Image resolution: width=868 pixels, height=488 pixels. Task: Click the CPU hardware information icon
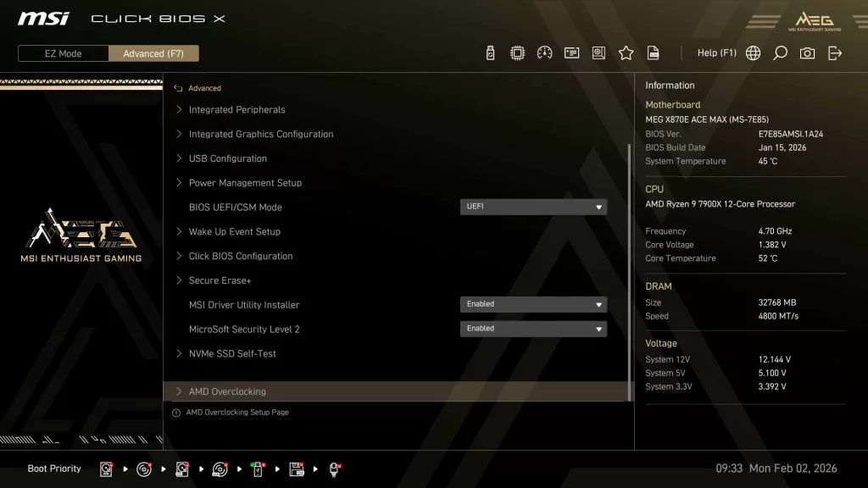pyautogui.click(x=517, y=53)
